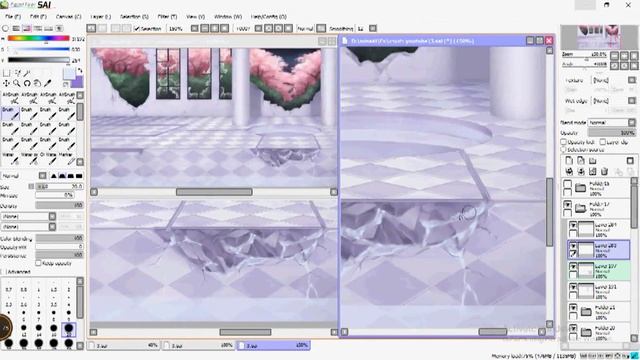Open the Filter menu
This screenshot has height=360, width=640.
pyautogui.click(x=167, y=17)
